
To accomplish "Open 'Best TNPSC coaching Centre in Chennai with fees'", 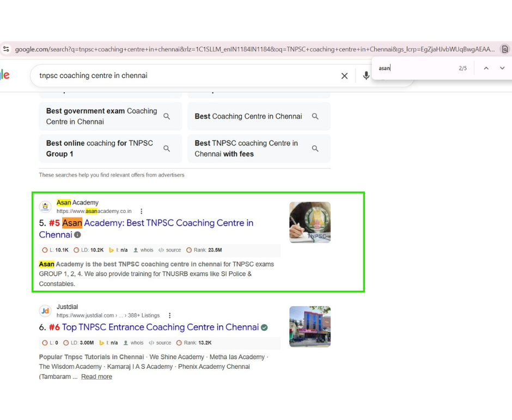I will pyautogui.click(x=259, y=149).
